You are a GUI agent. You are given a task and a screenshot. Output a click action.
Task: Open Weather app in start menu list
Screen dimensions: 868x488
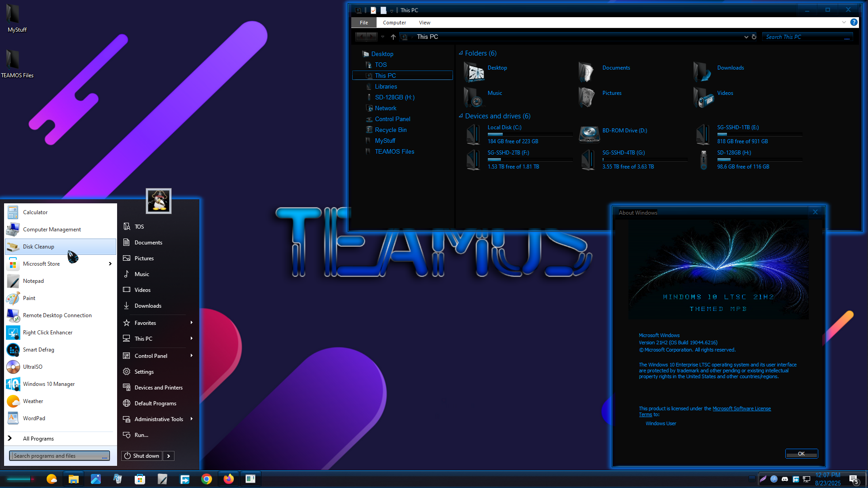60,401
